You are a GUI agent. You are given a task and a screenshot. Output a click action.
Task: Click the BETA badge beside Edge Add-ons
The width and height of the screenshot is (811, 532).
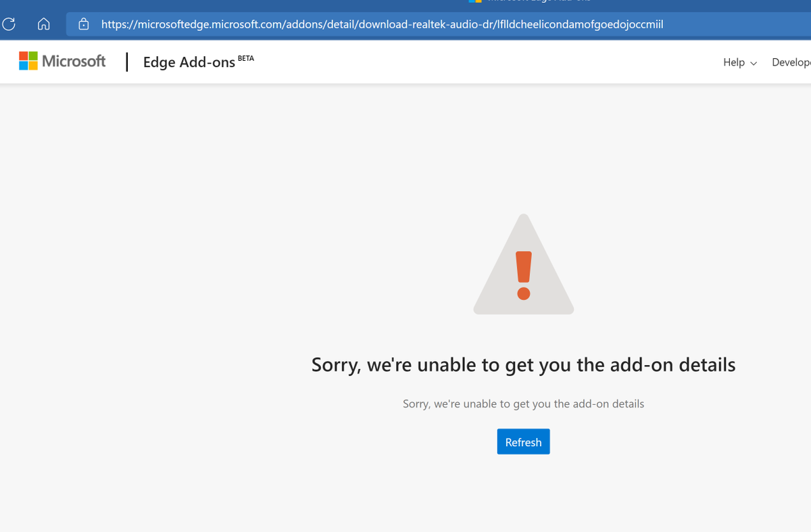point(246,57)
